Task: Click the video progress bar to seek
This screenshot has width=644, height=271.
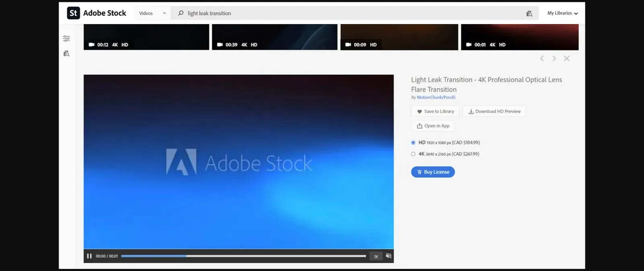Action: click(243, 256)
